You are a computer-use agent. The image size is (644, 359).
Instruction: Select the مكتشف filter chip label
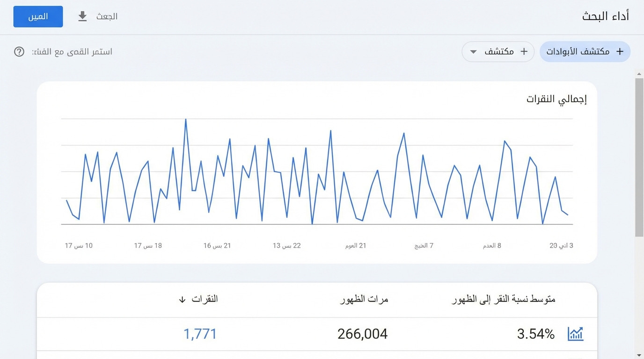pyautogui.click(x=499, y=51)
